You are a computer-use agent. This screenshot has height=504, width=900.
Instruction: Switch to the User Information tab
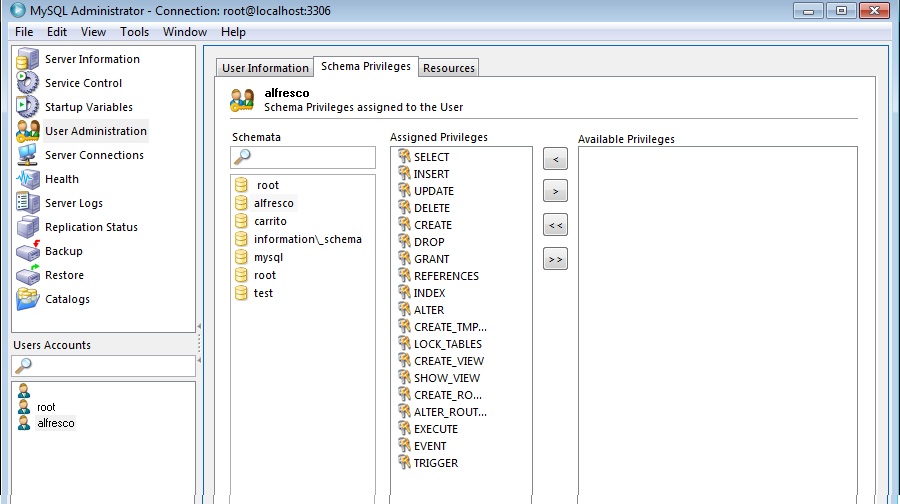click(x=265, y=68)
